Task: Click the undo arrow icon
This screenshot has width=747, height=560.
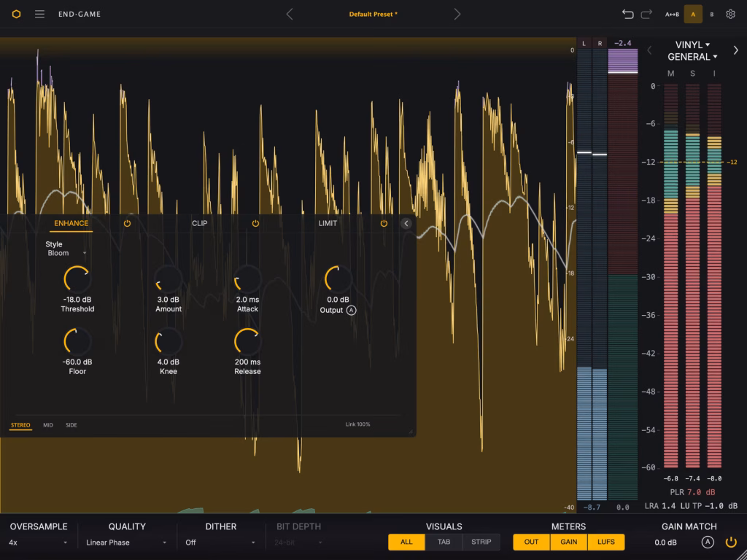Action: 627,15
